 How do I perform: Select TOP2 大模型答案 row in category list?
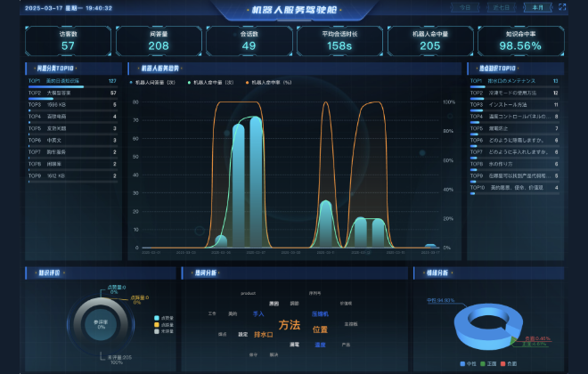(x=72, y=93)
